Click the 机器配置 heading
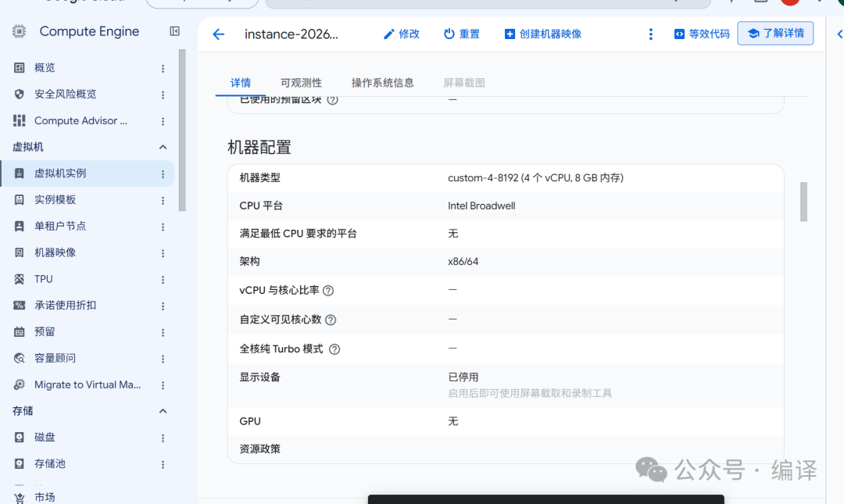This screenshot has width=844, height=504. [x=259, y=147]
